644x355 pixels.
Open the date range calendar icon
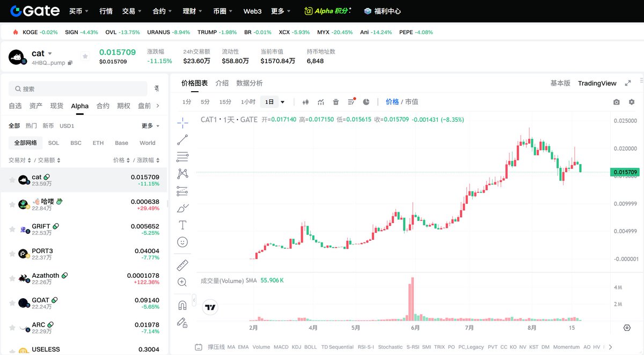coord(199,347)
